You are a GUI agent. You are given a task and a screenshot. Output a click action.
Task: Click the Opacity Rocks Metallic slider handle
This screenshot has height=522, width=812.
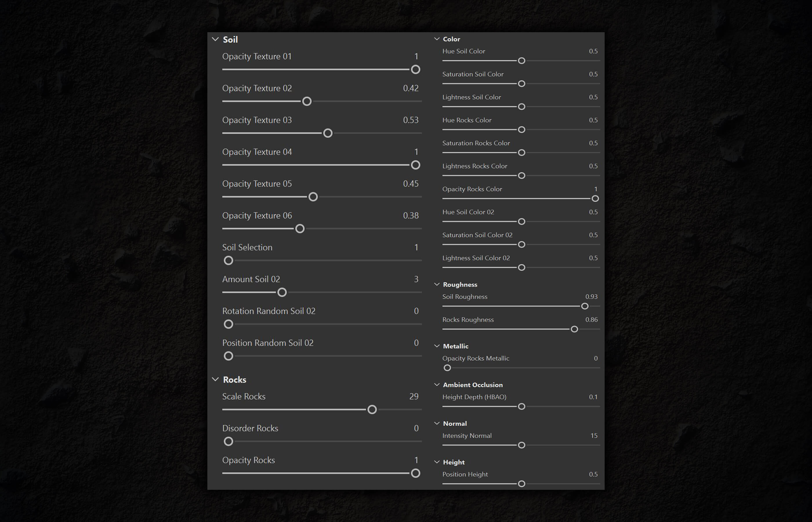447,368
